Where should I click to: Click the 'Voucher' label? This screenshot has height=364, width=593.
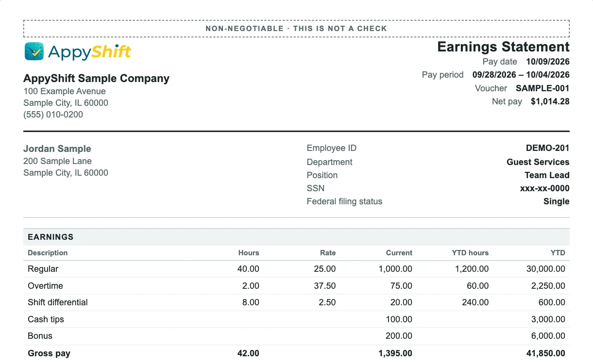coord(491,88)
